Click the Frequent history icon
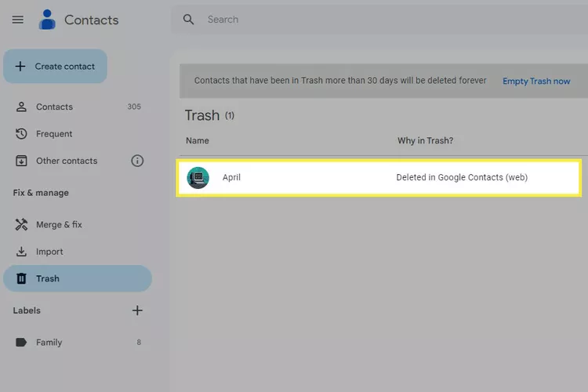The width and height of the screenshot is (588, 392). point(21,134)
